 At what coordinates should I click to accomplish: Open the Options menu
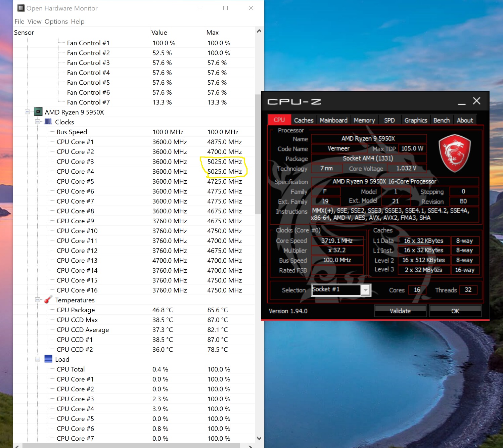pyautogui.click(x=56, y=21)
